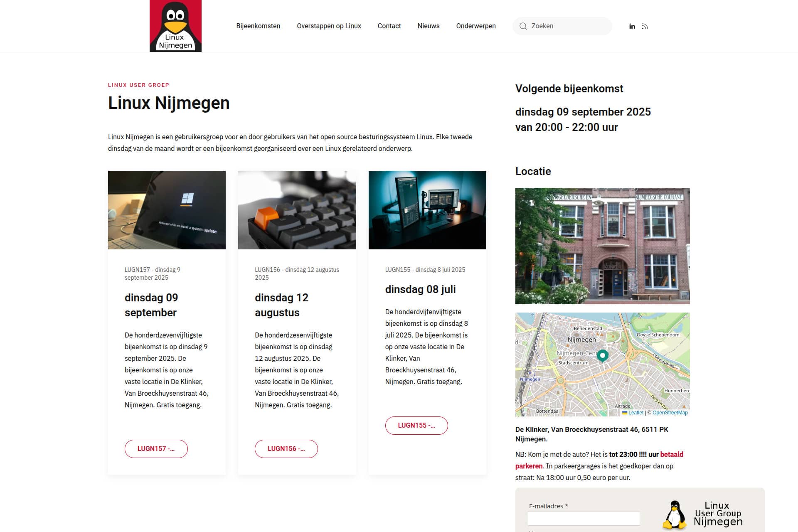The width and height of the screenshot is (798, 532).
Task: Click the LUGN156 button
Action: click(x=286, y=449)
